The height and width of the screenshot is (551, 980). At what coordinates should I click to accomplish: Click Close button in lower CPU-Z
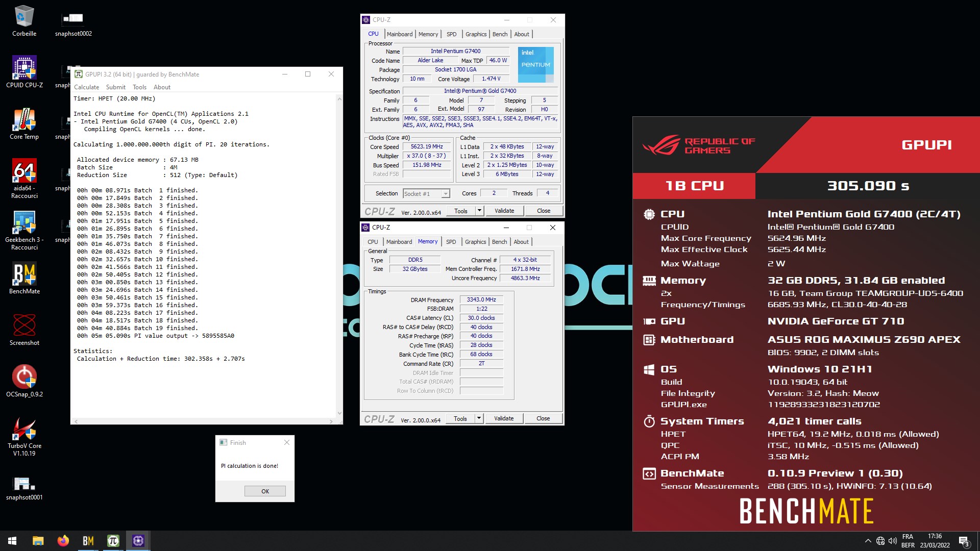[543, 418]
